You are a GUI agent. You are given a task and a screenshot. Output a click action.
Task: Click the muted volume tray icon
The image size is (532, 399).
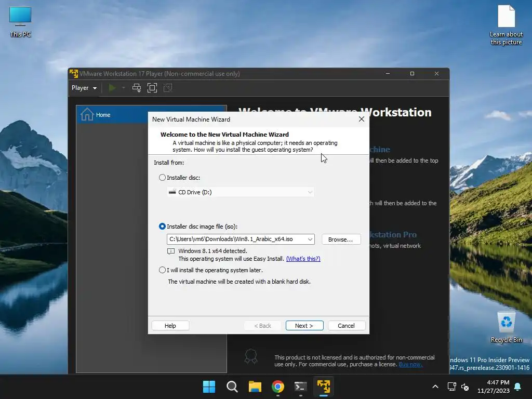tap(465, 387)
